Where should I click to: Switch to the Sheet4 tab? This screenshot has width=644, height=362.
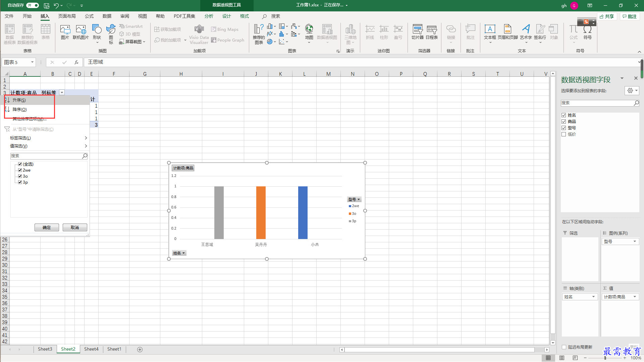tap(91, 349)
